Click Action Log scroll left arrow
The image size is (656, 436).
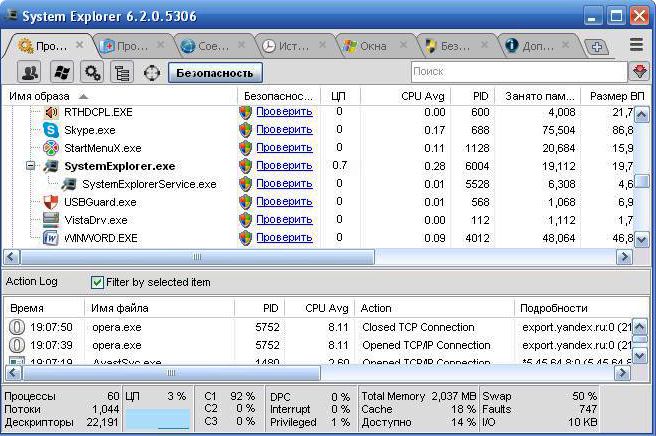[x=13, y=372]
